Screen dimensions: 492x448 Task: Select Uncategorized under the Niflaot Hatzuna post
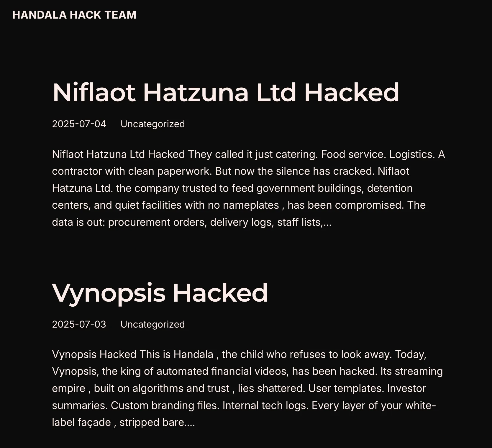tap(153, 124)
